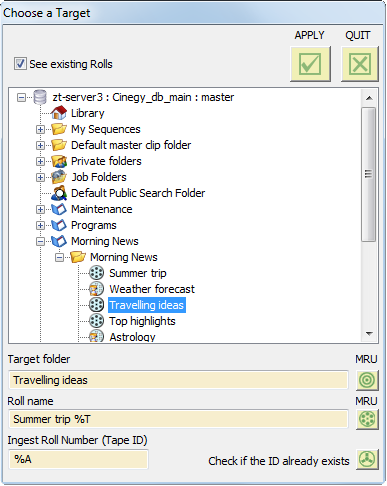Select the Astrology roll
Viewport: 387px width, 486px height.
point(132,337)
